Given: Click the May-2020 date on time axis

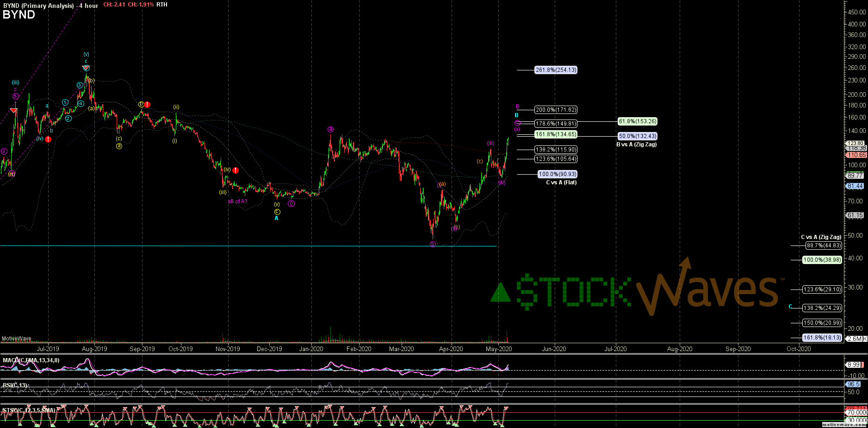Looking at the screenshot, I should (499, 349).
